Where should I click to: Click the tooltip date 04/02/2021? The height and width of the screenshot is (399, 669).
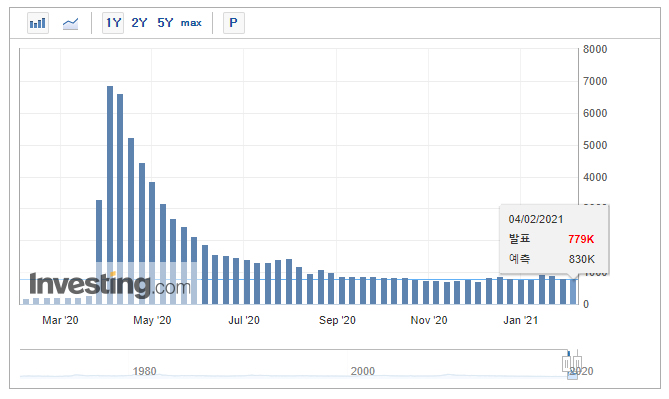(536, 219)
